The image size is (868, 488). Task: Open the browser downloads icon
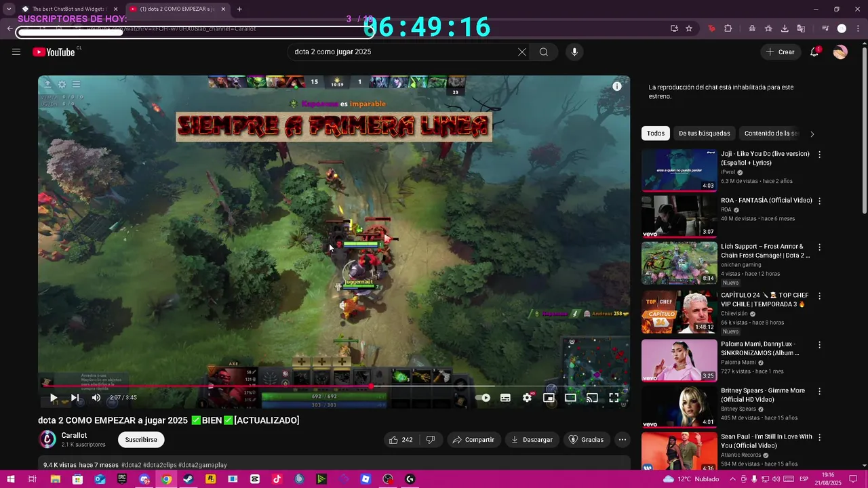(785, 28)
